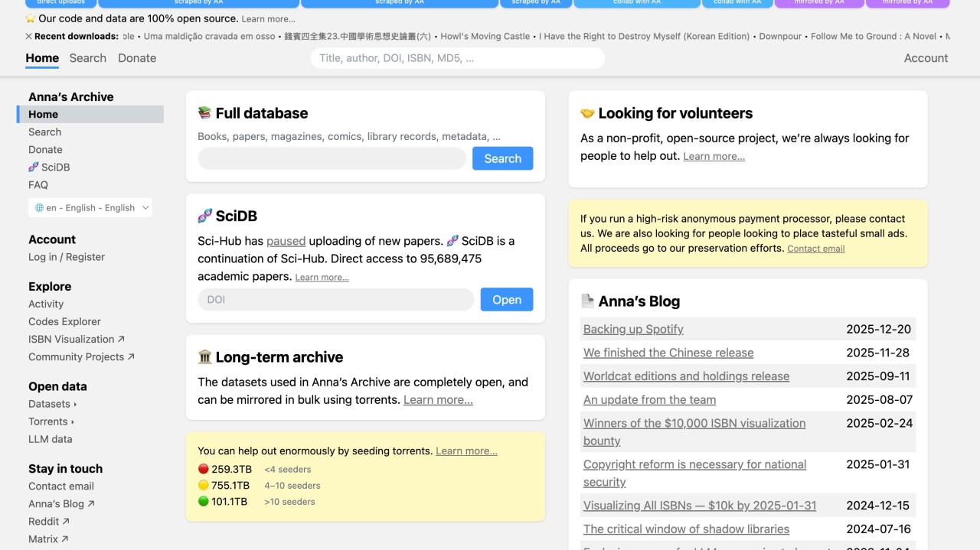This screenshot has width=980, height=550.
Task: Open the Account menu at top right
Action: pos(926,58)
